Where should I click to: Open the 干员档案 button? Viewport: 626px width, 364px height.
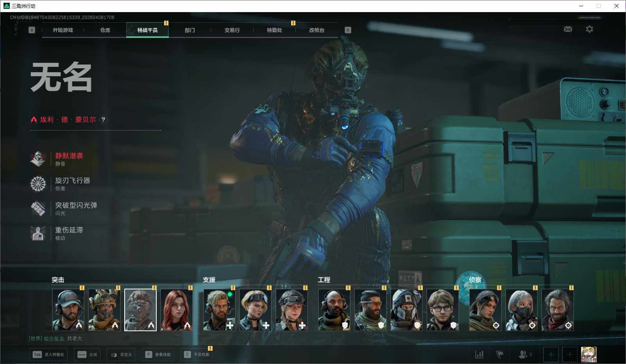click(197, 355)
